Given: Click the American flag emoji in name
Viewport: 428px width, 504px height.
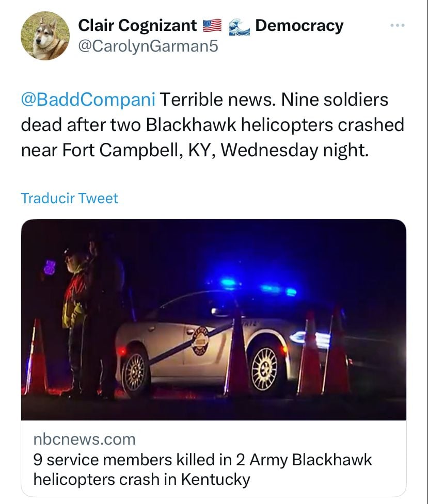Looking at the screenshot, I should 212,26.
